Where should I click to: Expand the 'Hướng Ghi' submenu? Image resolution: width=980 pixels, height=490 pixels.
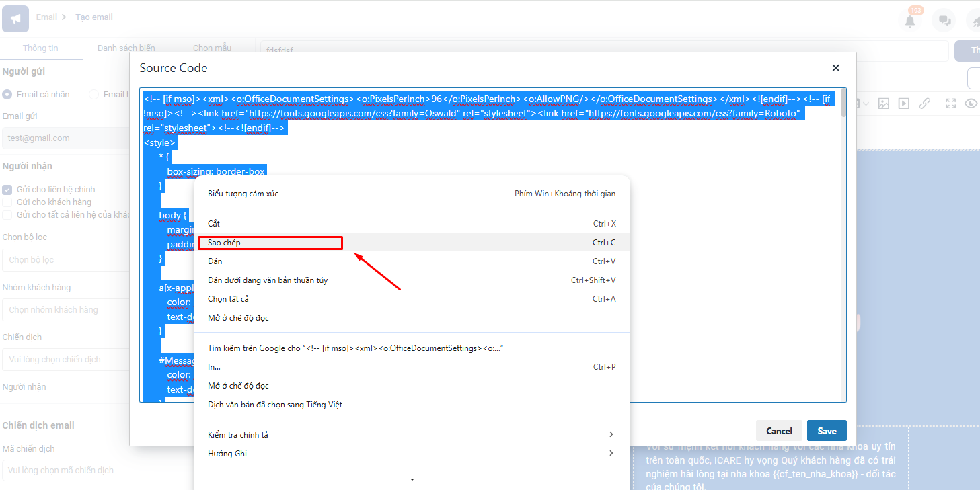click(410, 454)
